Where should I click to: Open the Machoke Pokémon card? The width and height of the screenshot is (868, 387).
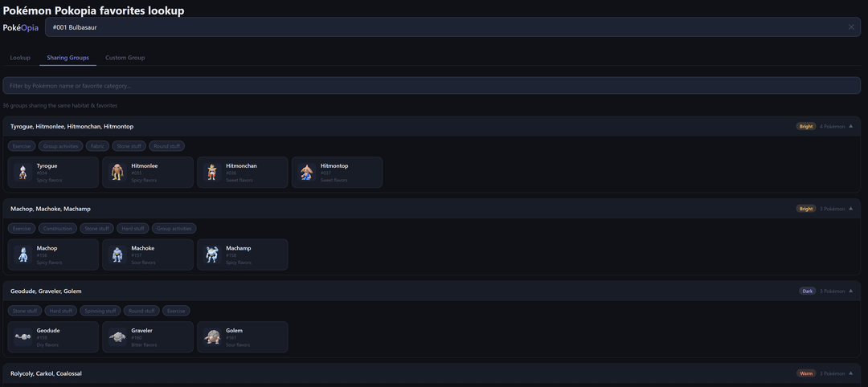click(x=148, y=255)
